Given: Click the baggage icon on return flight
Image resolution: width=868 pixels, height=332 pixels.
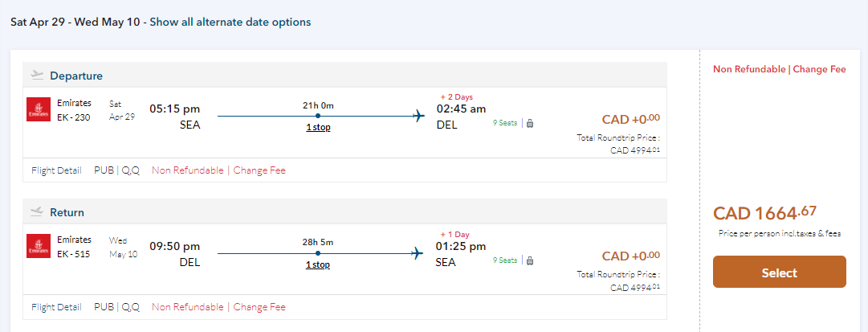Looking at the screenshot, I should click(530, 260).
